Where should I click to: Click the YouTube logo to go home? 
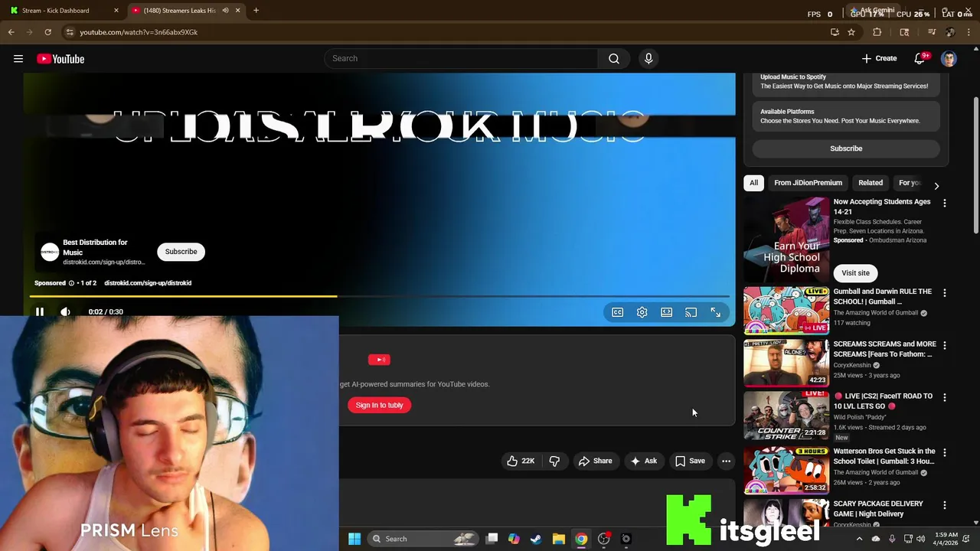[60, 59]
